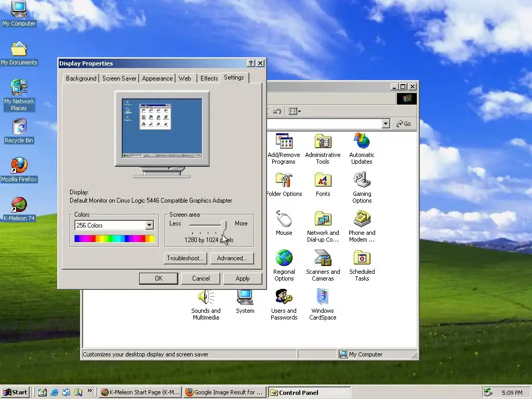
Task: Click the Screen area slider thumb
Action: click(x=223, y=225)
